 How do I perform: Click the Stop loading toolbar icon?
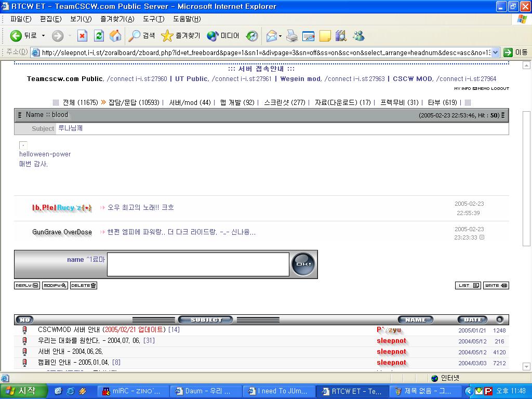[82, 36]
